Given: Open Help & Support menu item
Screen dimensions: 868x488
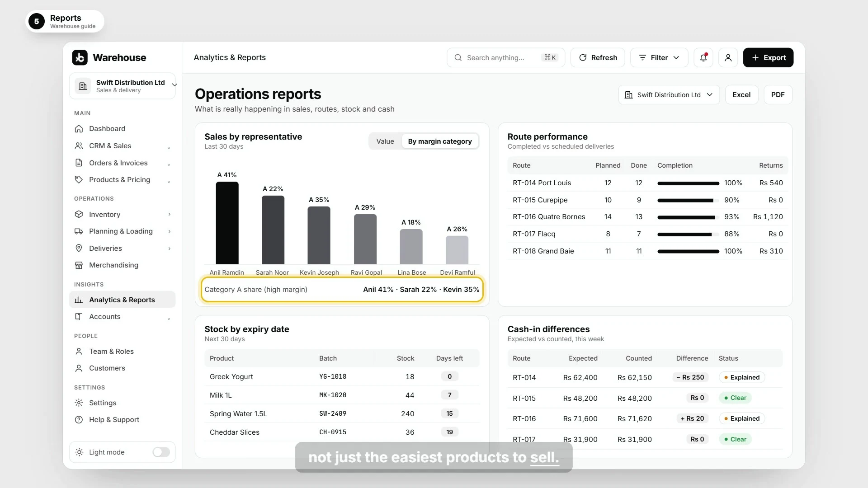Looking at the screenshot, I should (122, 419).
